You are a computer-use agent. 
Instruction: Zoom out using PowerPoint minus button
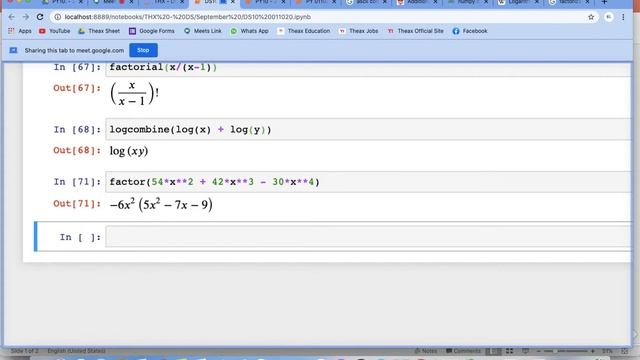click(x=539, y=351)
